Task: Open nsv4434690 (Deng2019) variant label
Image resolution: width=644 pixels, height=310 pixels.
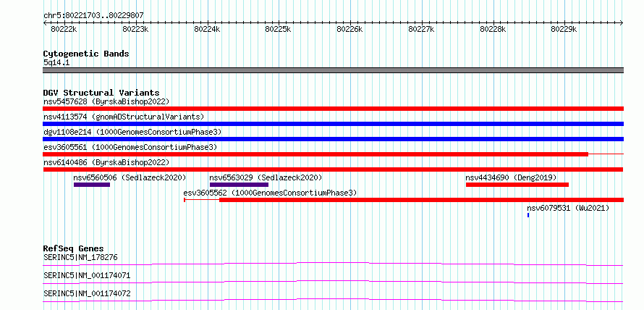Action: click(511, 177)
